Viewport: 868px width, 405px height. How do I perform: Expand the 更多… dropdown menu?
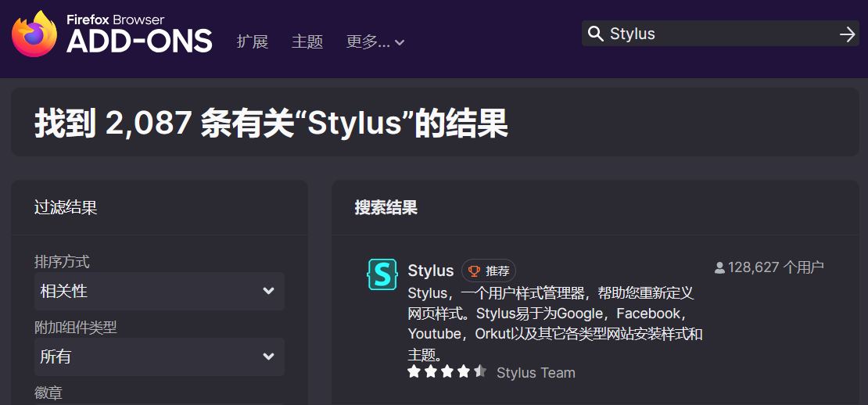375,41
